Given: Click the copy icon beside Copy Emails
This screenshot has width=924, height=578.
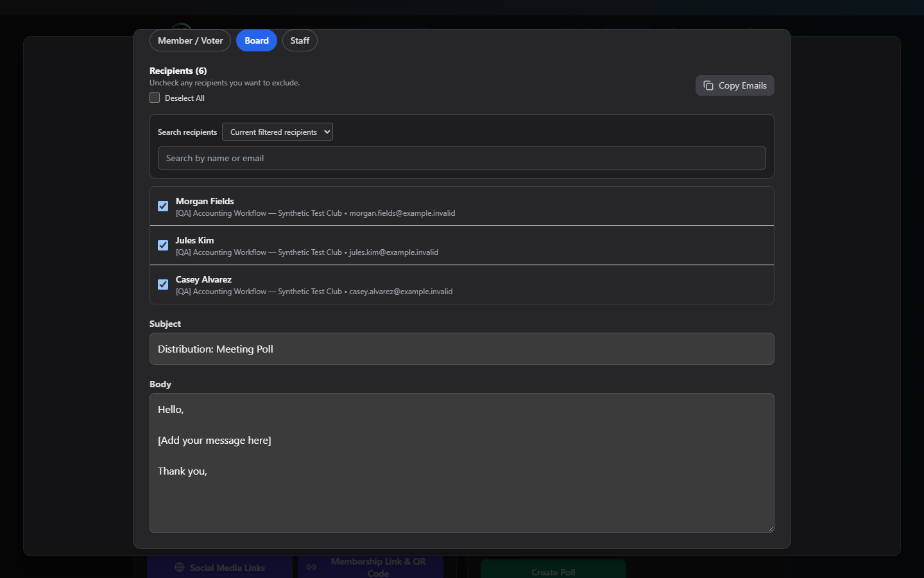Looking at the screenshot, I should coord(708,85).
